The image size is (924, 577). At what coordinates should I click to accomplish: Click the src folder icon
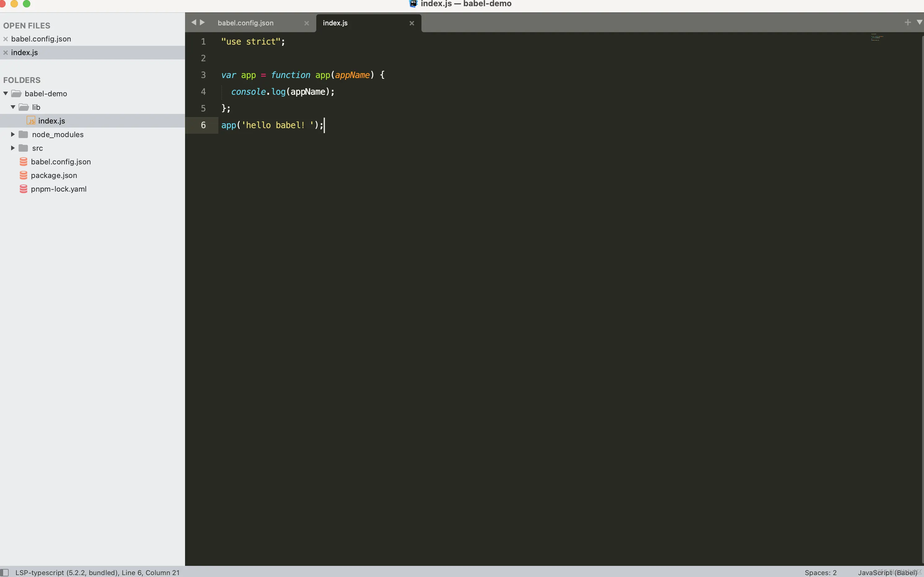click(23, 148)
